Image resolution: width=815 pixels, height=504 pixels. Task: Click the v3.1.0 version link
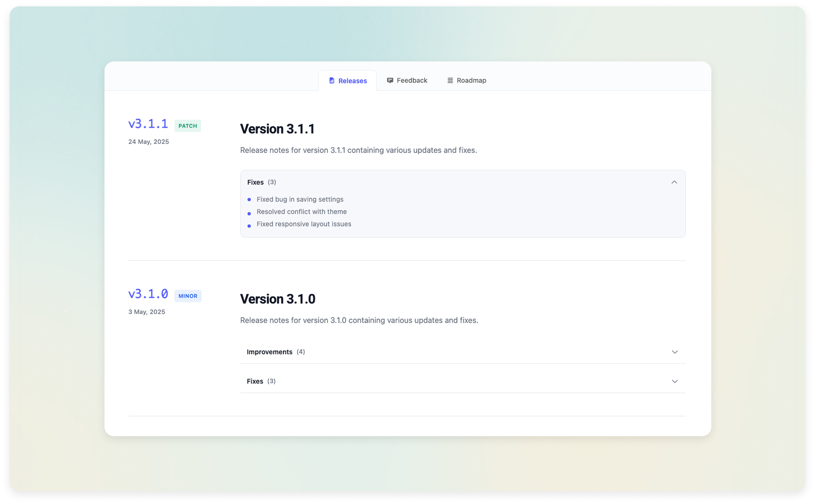(x=148, y=294)
